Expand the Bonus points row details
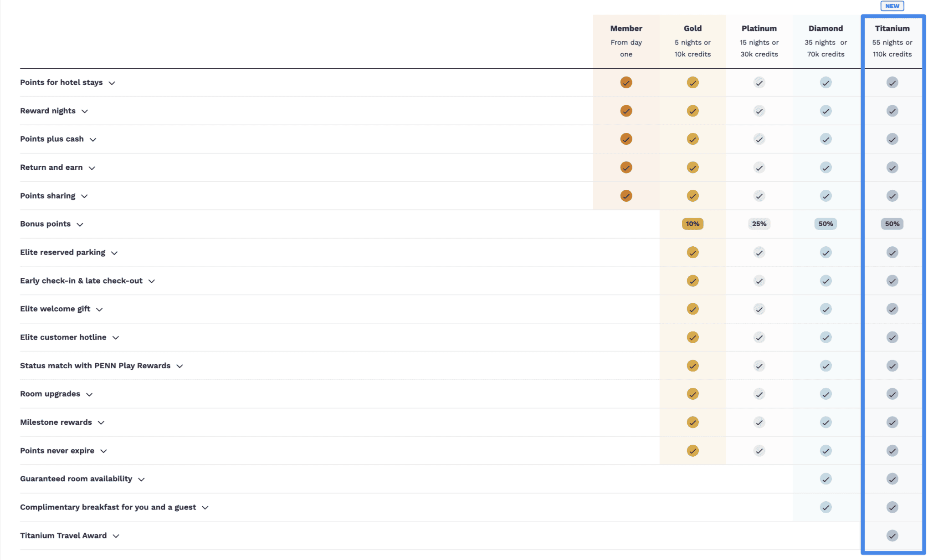Viewport: 933px width, 560px height. pyautogui.click(x=80, y=224)
